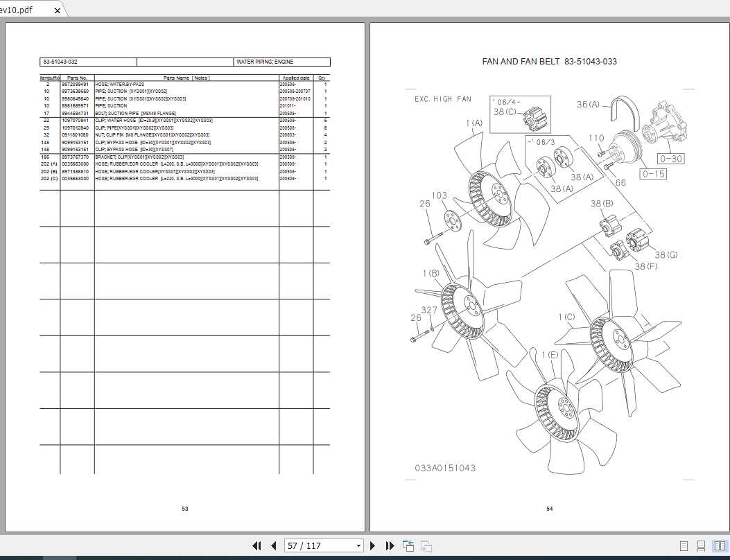This screenshot has width=730, height=560.
Task: Click the Parts No. column header
Action: pyautogui.click(x=77, y=78)
